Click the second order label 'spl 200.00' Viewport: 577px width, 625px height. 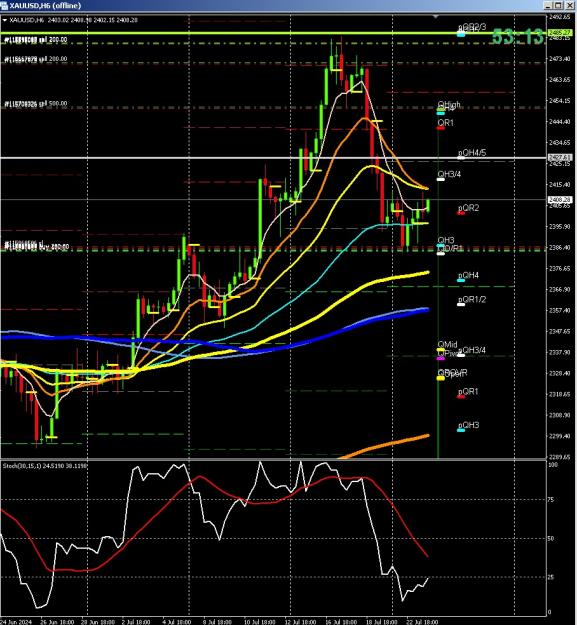point(36,59)
